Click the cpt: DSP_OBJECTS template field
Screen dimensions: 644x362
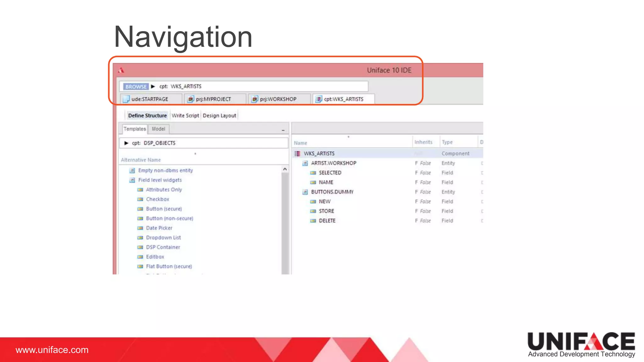(204, 143)
